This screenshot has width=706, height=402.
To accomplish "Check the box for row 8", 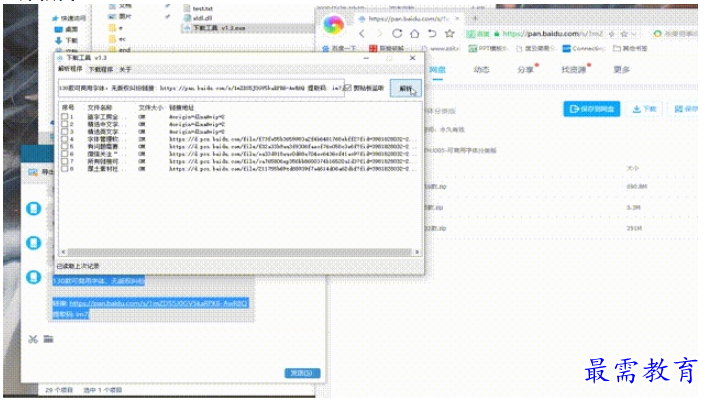I will click(x=65, y=169).
